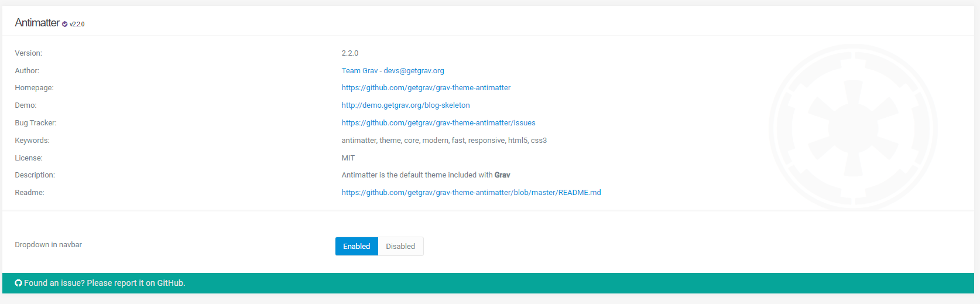Image resolution: width=980 pixels, height=304 pixels.
Task: Click the GitHub icon in the teal footer
Action: (19, 283)
